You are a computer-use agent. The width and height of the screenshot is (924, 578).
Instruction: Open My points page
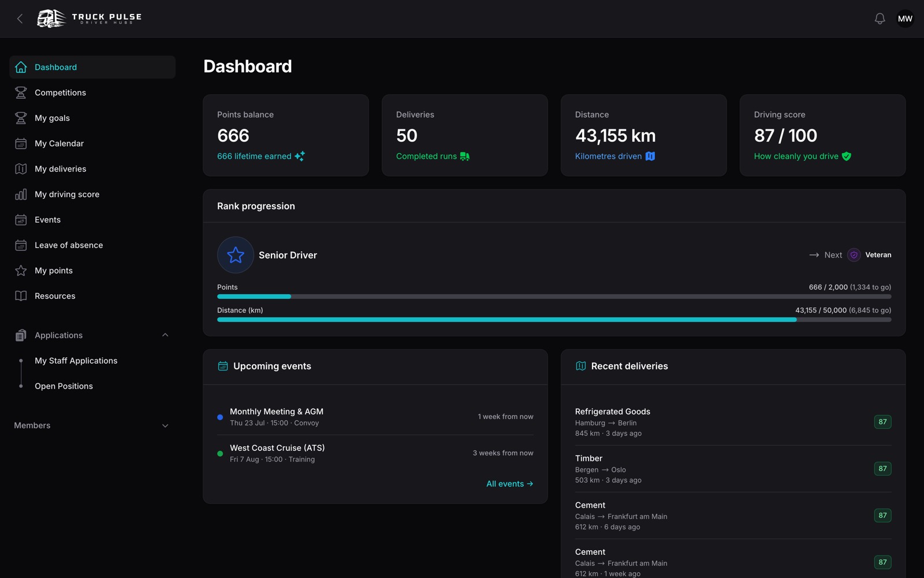click(92, 271)
